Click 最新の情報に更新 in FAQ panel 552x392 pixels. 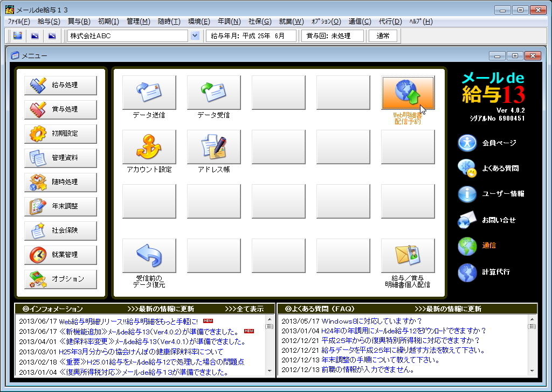pyautogui.click(x=448, y=309)
